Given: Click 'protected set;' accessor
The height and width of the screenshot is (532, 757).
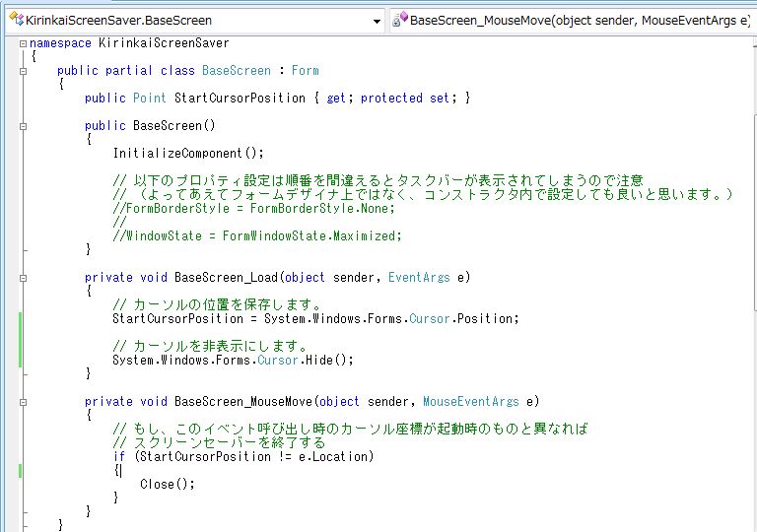Looking at the screenshot, I should click(x=408, y=98).
